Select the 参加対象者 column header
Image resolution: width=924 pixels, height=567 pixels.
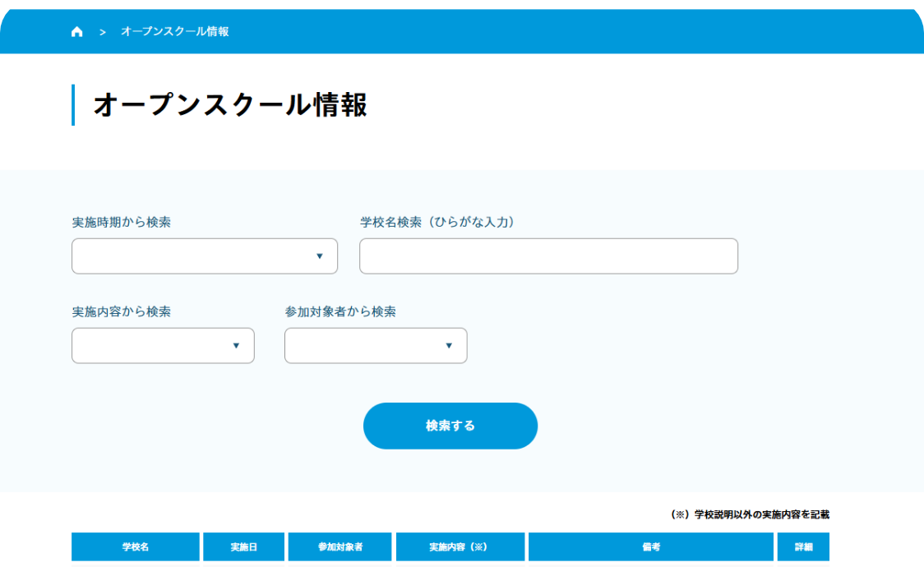pyautogui.click(x=340, y=546)
